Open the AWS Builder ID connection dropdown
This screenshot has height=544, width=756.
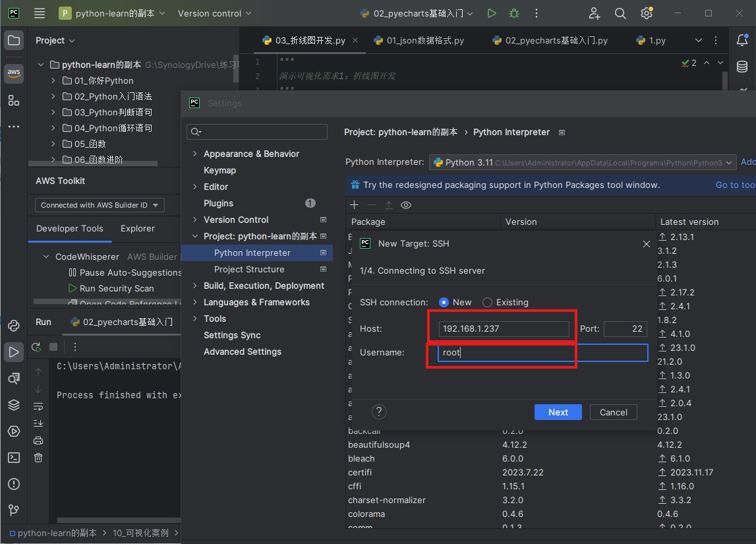click(x=100, y=205)
